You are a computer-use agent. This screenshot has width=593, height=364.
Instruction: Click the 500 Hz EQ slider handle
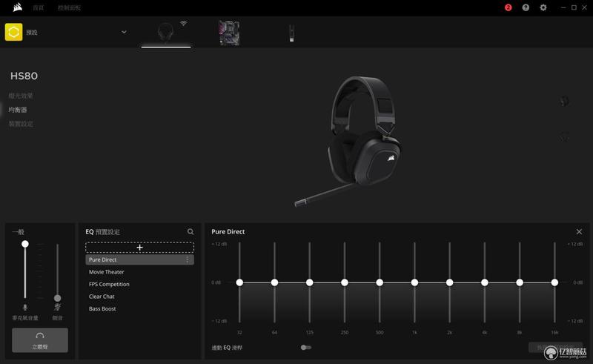[380, 282]
